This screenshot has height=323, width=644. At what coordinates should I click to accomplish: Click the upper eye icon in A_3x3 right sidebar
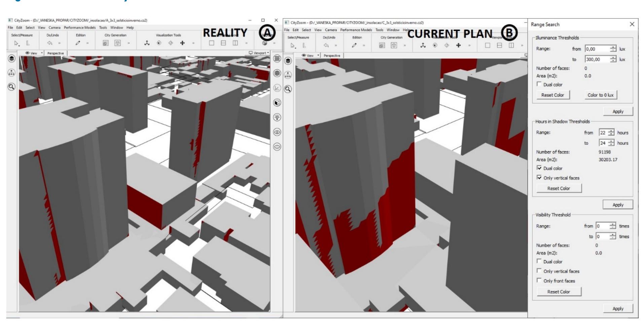tap(277, 132)
